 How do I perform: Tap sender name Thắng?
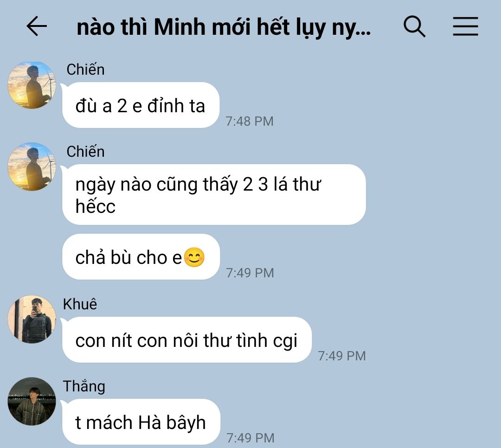pos(84,386)
